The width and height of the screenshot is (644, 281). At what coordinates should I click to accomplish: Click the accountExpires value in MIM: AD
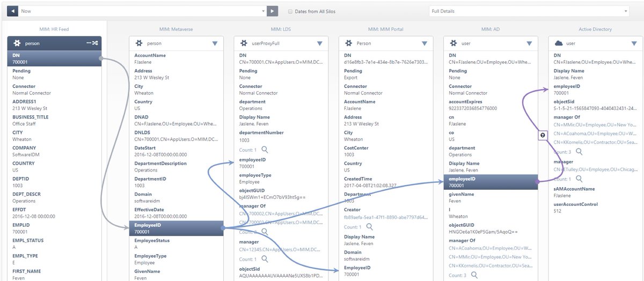(473, 108)
